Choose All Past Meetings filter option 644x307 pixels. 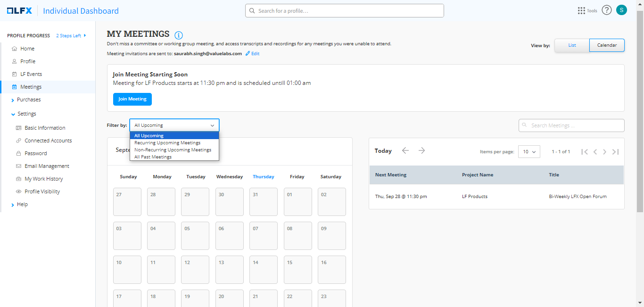point(153,157)
